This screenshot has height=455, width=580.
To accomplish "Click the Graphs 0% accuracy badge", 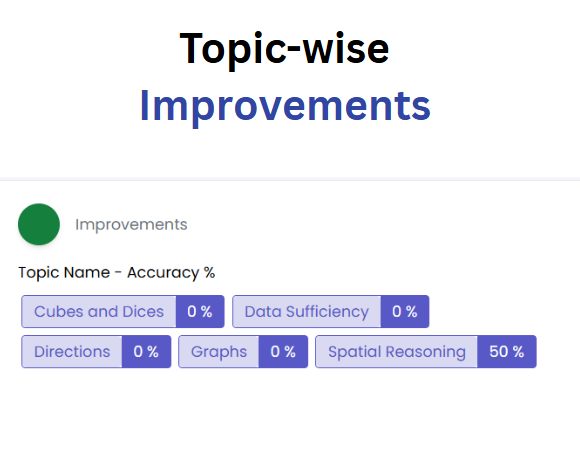I will click(283, 351).
